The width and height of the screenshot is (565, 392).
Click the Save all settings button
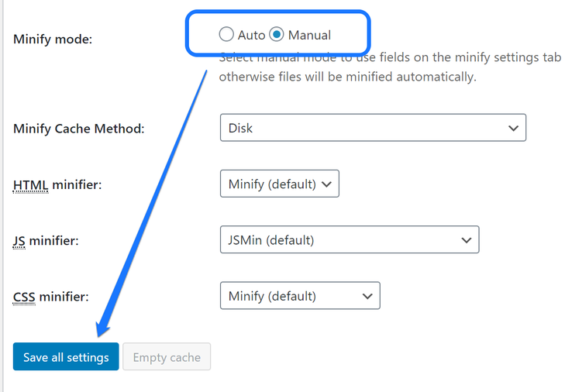pos(66,356)
